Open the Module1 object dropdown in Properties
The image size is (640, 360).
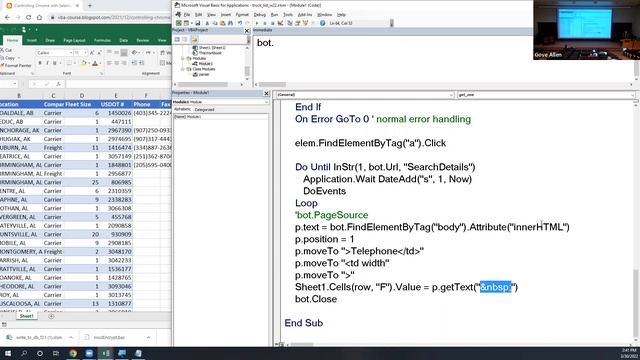266,102
